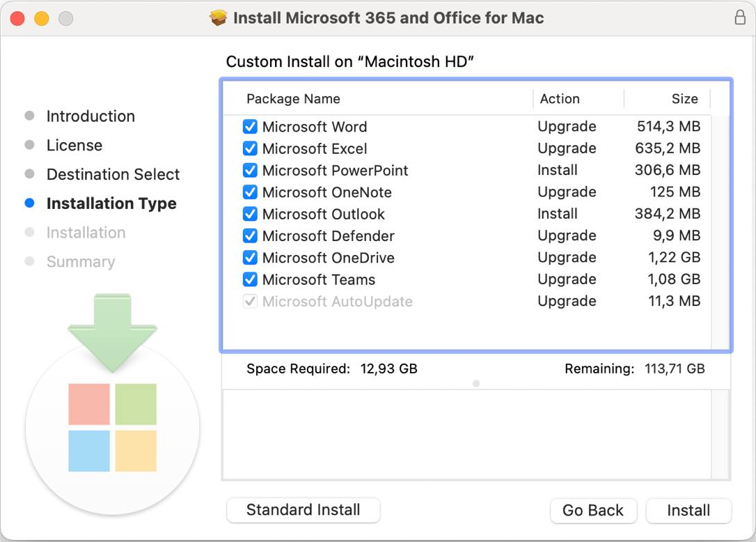The width and height of the screenshot is (756, 542).
Task: Click the Size column header
Action: 684,99
